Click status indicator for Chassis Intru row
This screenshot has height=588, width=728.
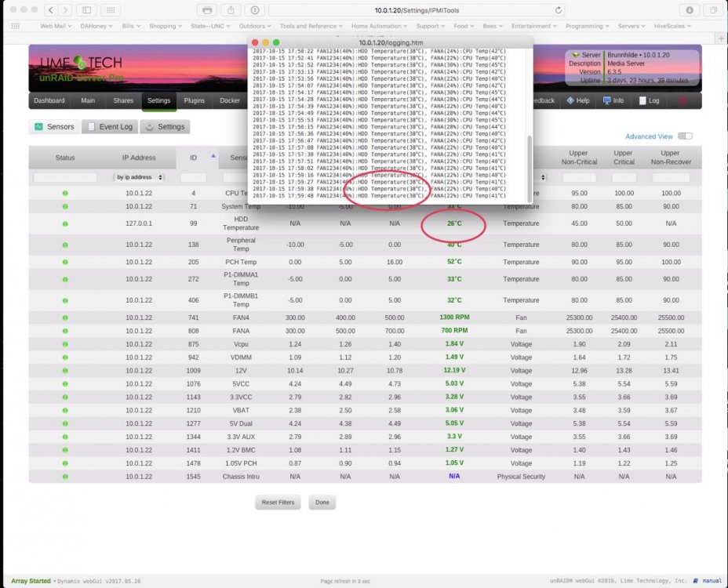coord(65,477)
